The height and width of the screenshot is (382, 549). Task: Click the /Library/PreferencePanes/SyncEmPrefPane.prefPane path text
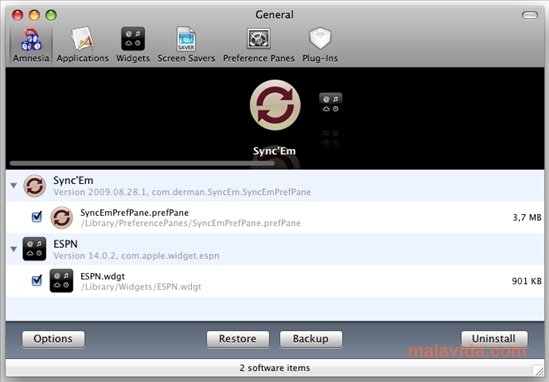[190, 223]
